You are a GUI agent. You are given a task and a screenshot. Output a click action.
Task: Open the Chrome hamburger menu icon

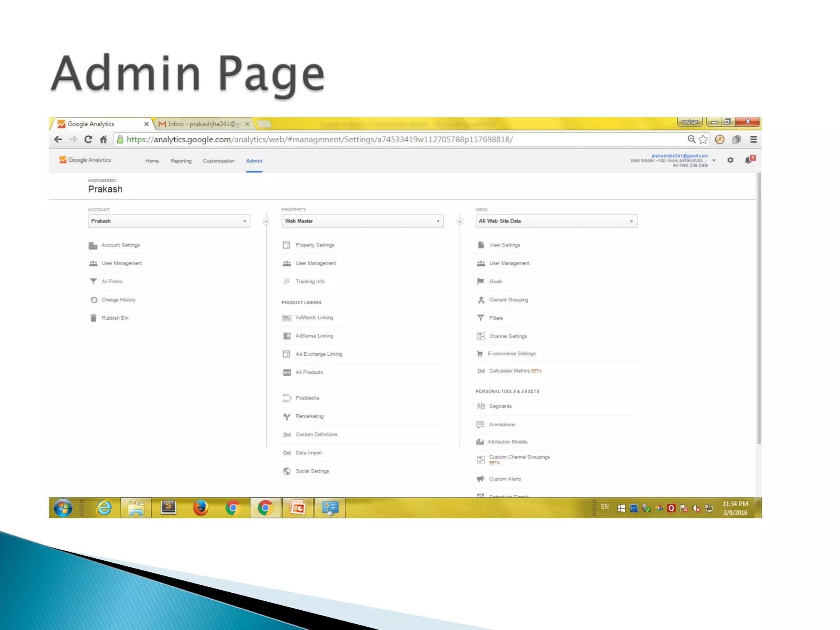tap(753, 139)
